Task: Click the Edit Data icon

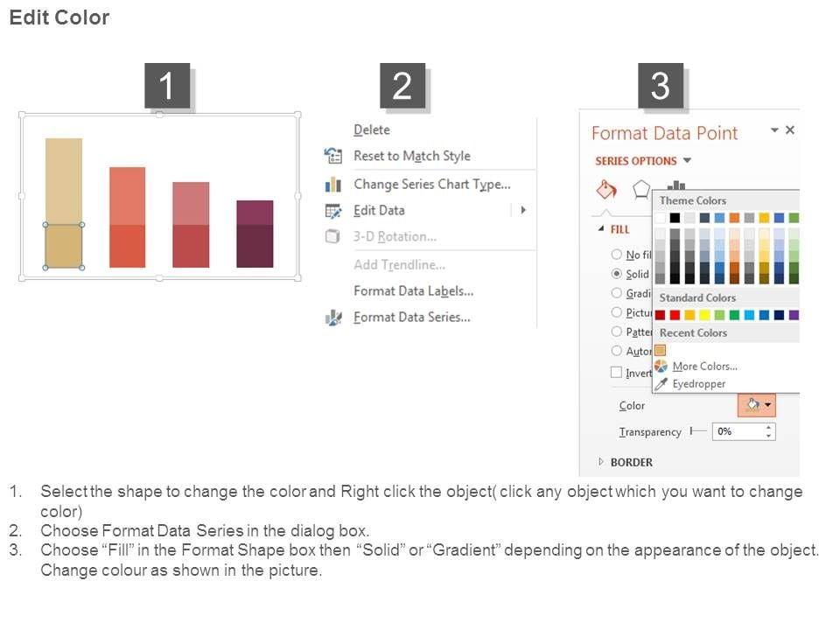Action: point(332,211)
